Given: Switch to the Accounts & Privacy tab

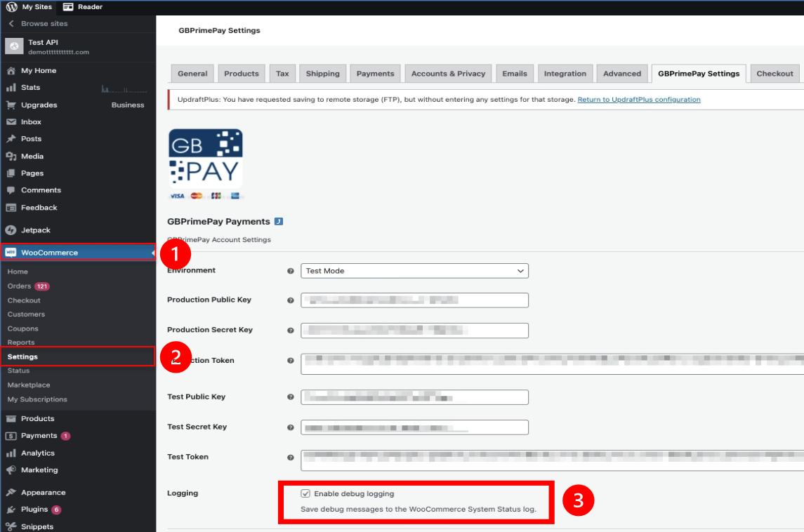Looking at the screenshot, I should pyautogui.click(x=448, y=73).
